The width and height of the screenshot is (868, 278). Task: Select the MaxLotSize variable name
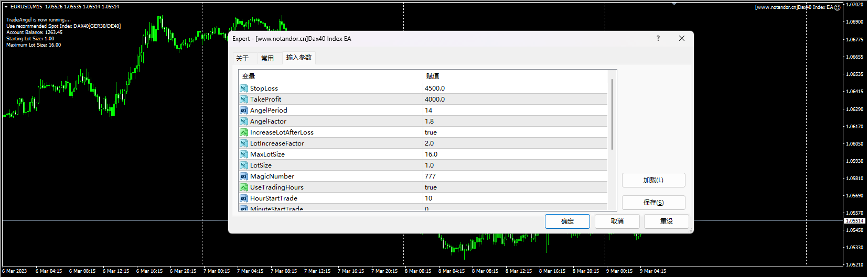(x=267, y=154)
